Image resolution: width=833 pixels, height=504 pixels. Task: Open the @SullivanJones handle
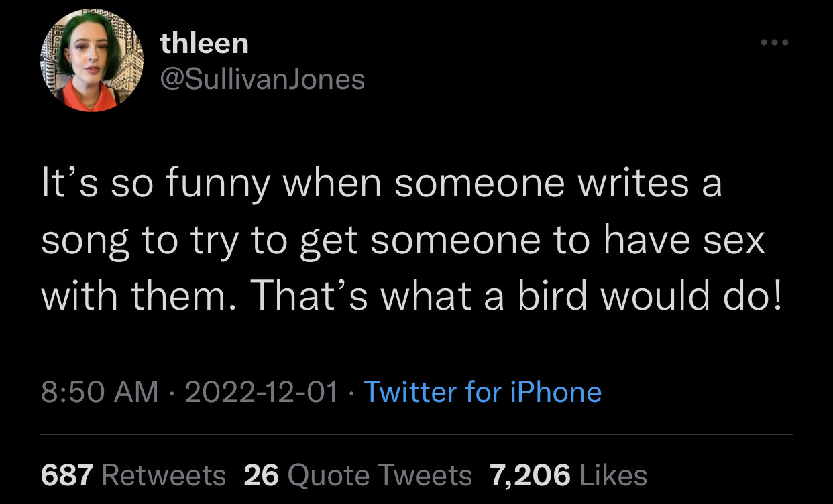coord(262,80)
